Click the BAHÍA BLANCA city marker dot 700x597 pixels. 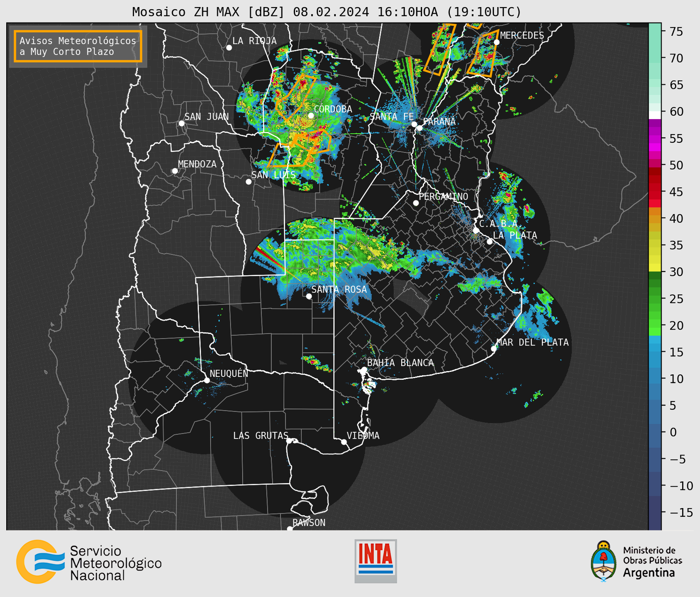[x=364, y=369]
